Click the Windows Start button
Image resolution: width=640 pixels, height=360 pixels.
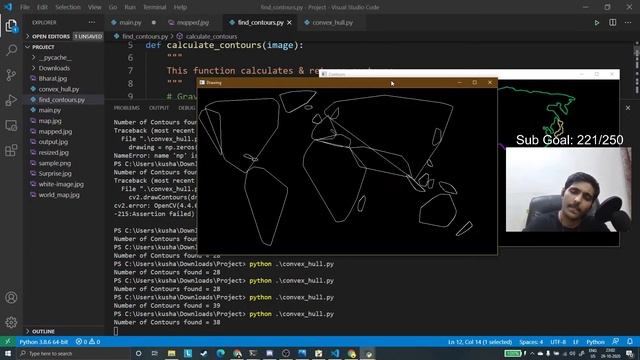coord(8,353)
